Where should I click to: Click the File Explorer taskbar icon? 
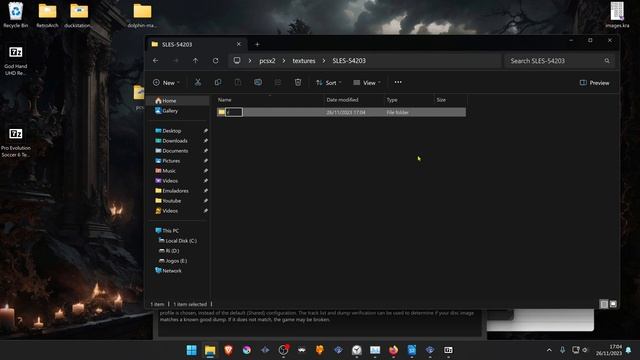[210, 350]
